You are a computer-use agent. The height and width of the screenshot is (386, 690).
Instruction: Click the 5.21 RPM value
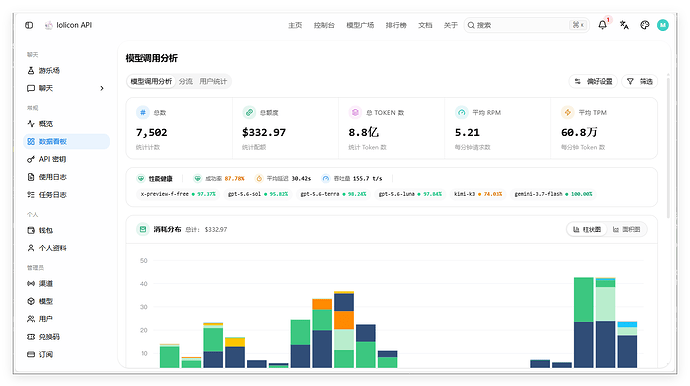[467, 132]
